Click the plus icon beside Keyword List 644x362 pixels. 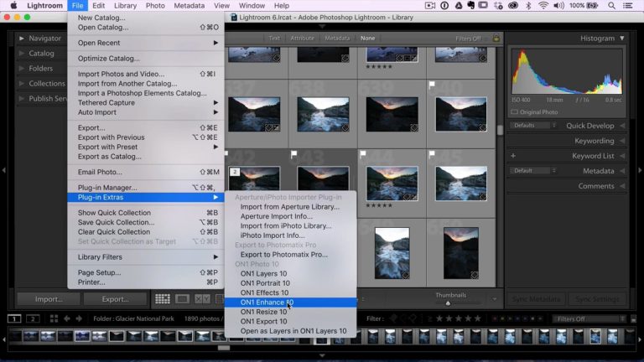click(513, 156)
